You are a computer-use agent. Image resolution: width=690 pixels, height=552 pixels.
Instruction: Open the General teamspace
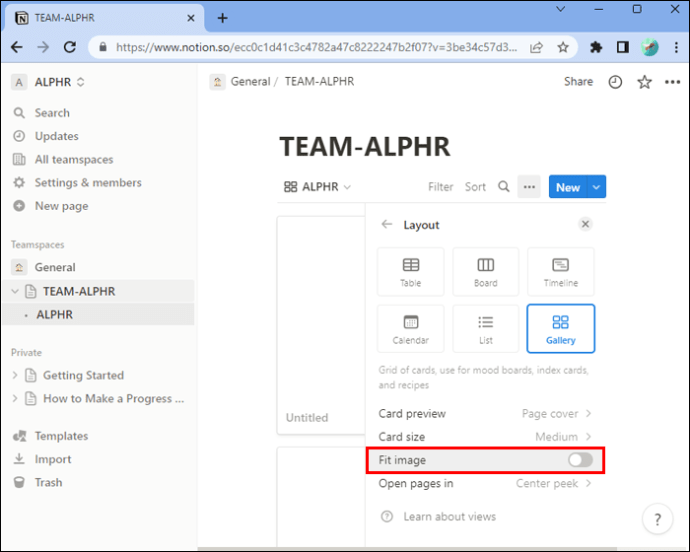(55, 267)
